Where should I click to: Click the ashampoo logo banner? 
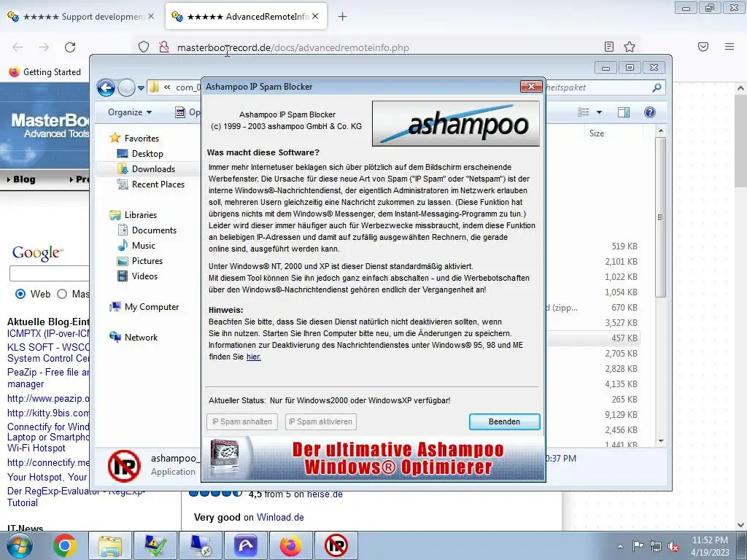[456, 123]
